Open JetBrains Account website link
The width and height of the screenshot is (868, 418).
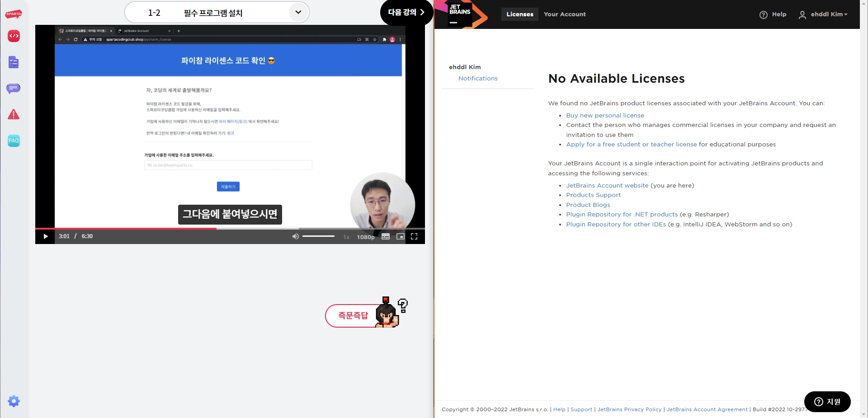[x=607, y=185]
